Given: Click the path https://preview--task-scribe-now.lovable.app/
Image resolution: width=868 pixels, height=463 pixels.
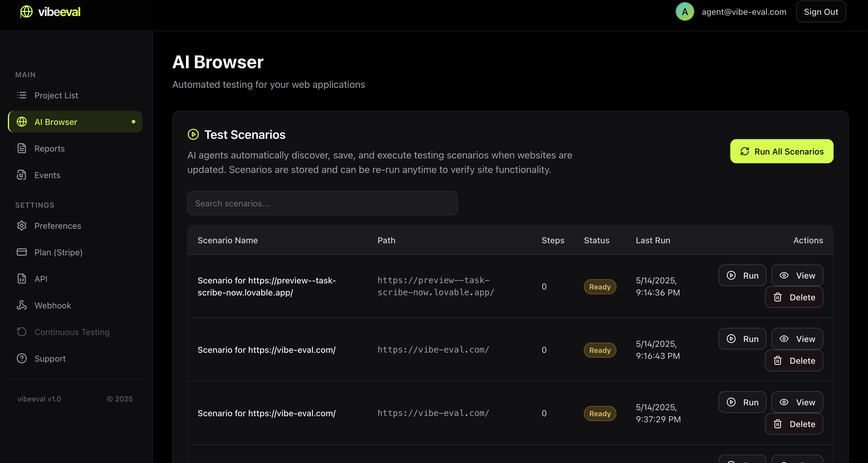Looking at the screenshot, I should 436,286.
